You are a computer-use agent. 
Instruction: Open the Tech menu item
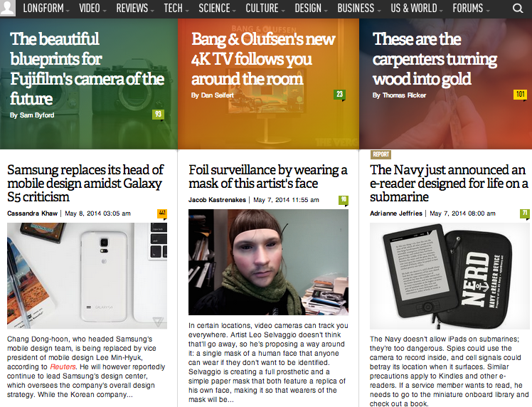[x=176, y=8]
